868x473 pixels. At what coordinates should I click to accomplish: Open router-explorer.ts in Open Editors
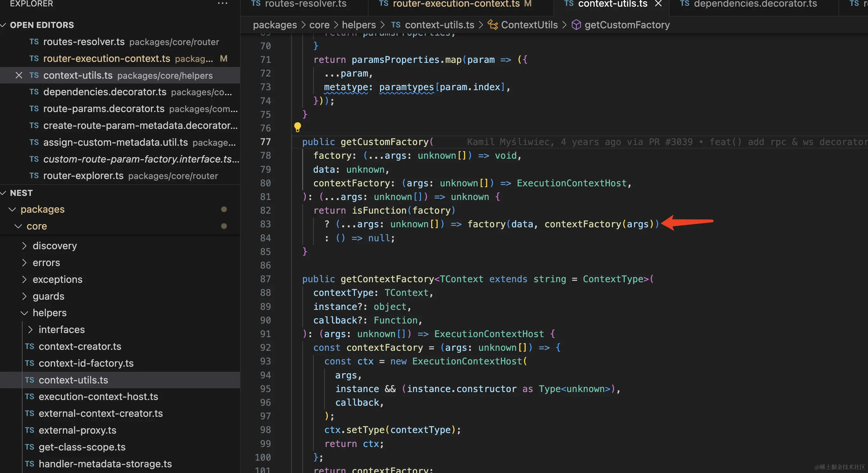coord(83,176)
